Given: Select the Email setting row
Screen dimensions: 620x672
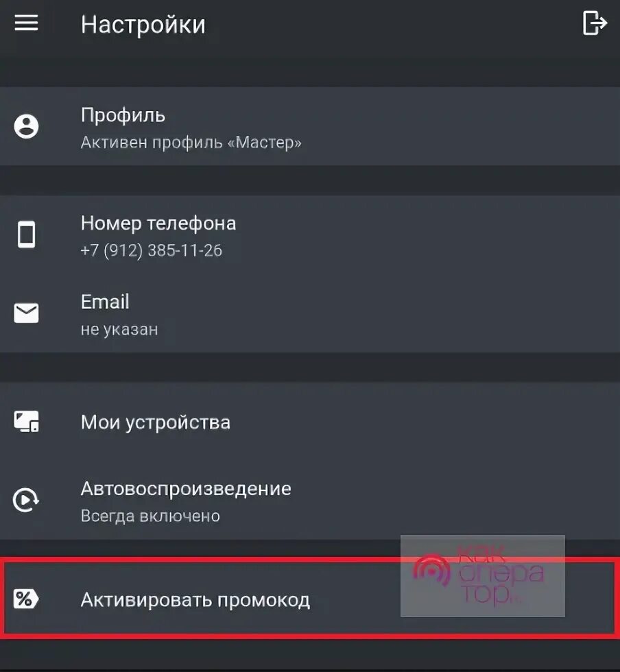Looking at the screenshot, I should pyautogui.click(x=310, y=314).
